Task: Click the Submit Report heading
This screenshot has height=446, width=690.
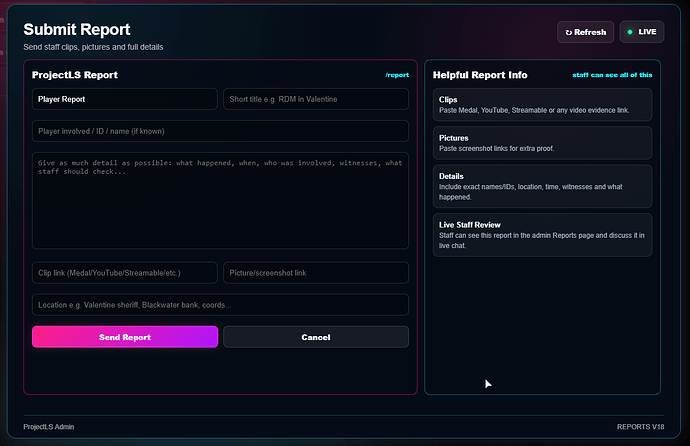Action: (x=77, y=29)
